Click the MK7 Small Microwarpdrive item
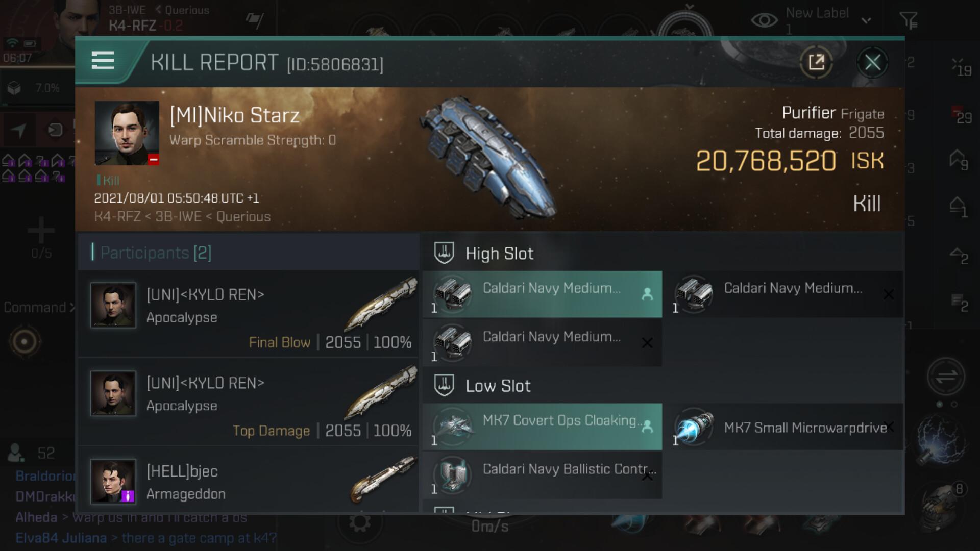 pyautogui.click(x=786, y=428)
